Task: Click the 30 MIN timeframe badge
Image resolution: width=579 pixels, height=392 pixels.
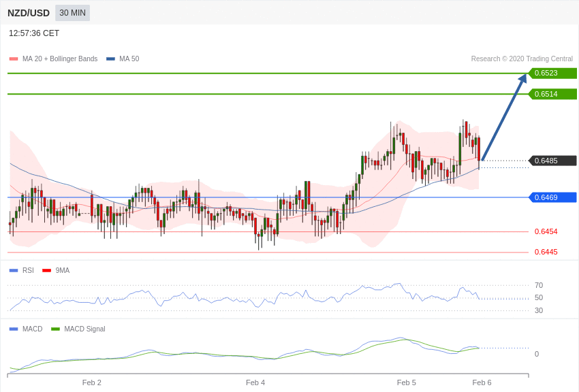Action: (x=72, y=13)
